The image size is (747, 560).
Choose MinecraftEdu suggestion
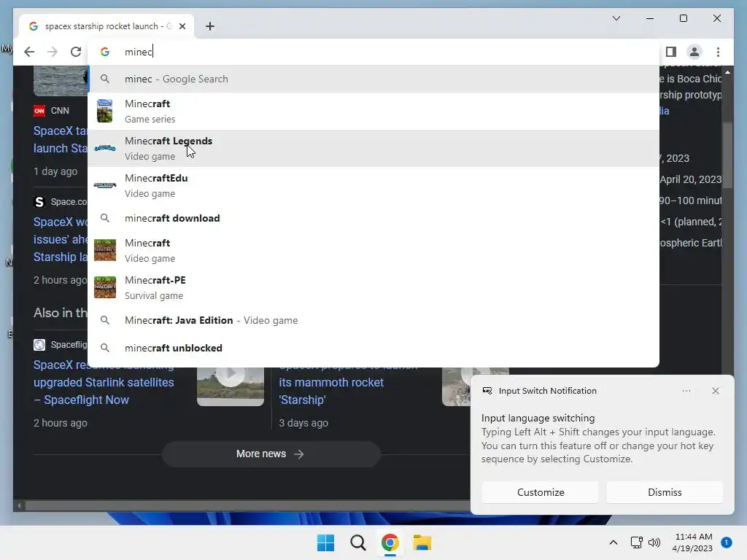[x=374, y=185]
